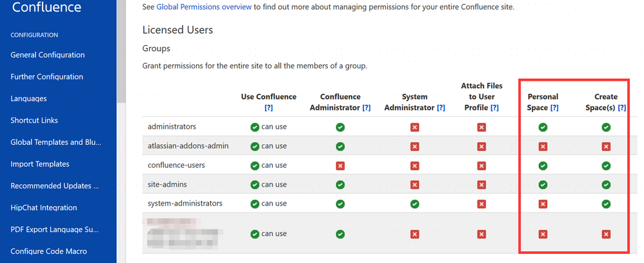The width and height of the screenshot is (644, 263).
Task: Select the confluence-users group name
Action: click(176, 165)
